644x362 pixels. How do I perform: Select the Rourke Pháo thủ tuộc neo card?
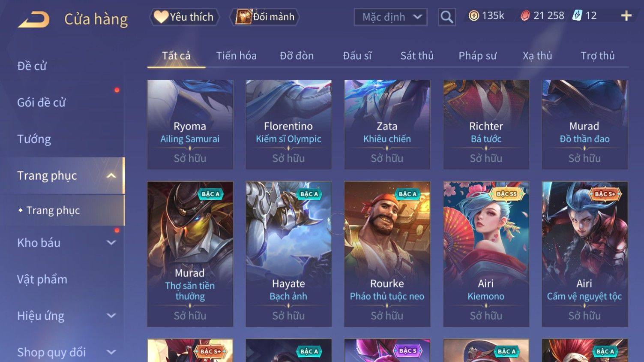[x=387, y=254]
